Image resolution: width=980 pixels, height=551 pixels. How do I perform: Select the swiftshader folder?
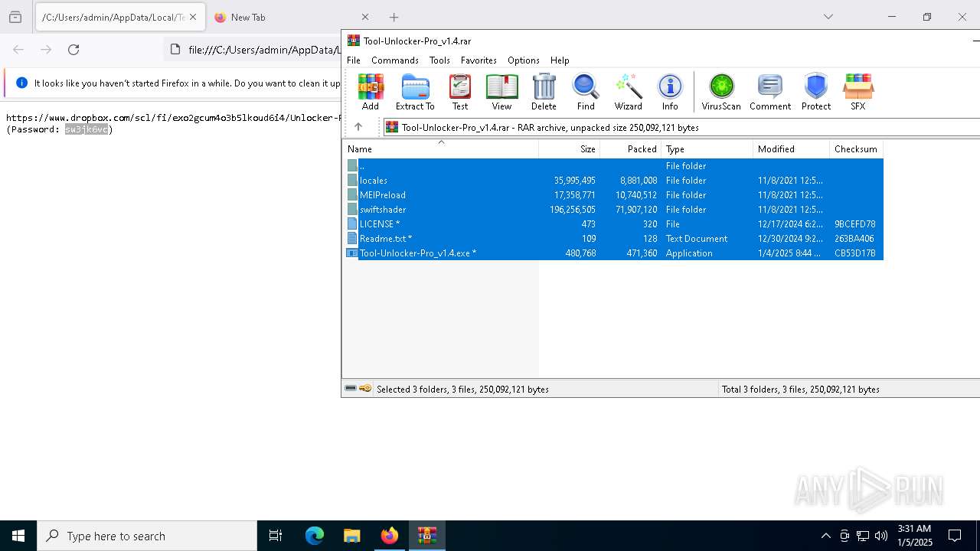[613, 210]
